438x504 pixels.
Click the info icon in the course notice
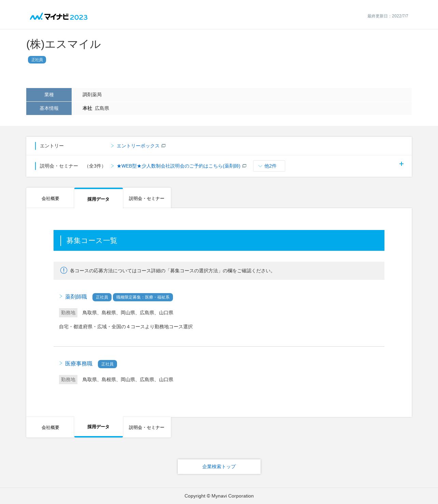(x=64, y=270)
